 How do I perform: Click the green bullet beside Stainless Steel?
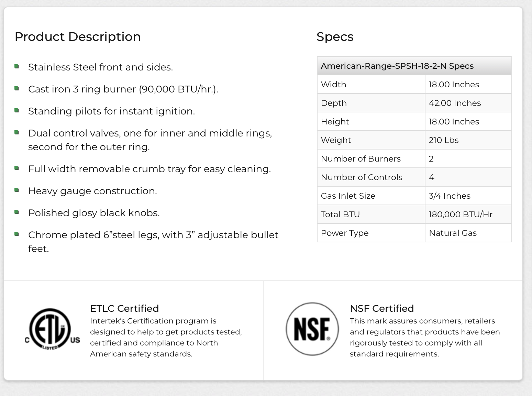tap(16, 66)
